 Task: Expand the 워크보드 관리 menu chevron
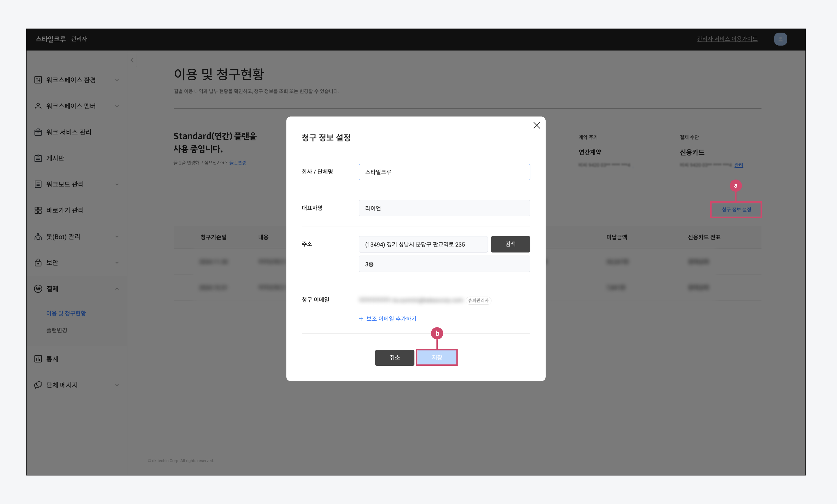(117, 184)
